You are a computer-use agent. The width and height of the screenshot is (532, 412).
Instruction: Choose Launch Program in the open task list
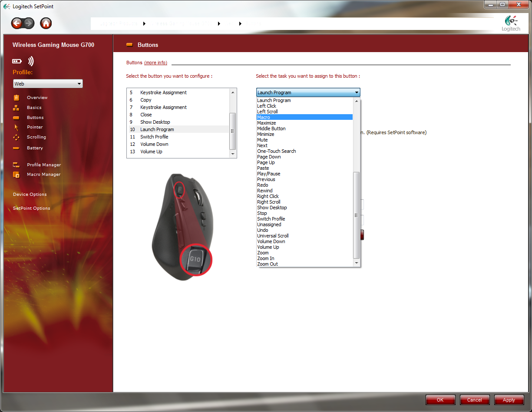pos(304,100)
